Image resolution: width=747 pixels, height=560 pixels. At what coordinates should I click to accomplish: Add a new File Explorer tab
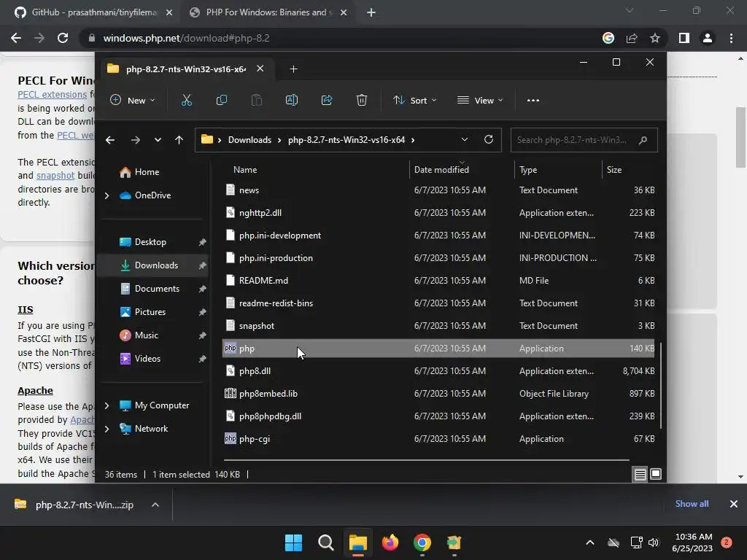tap(293, 69)
